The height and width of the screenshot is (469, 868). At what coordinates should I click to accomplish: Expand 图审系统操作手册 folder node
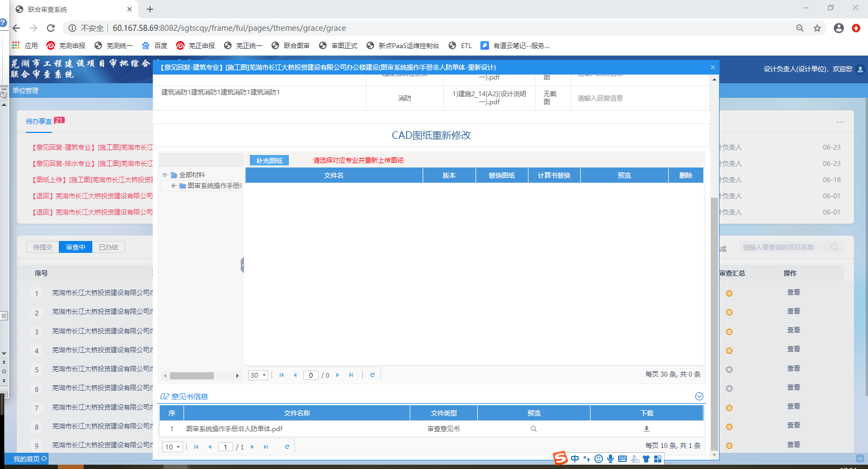pos(174,186)
